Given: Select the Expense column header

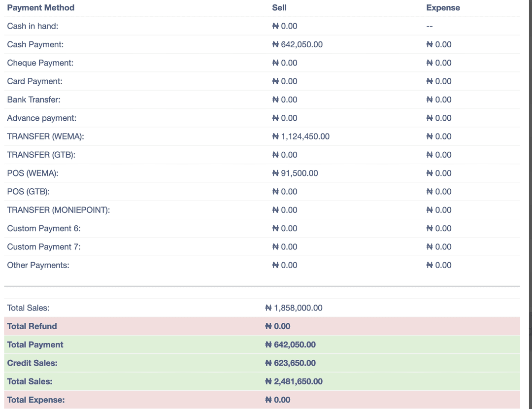Looking at the screenshot, I should click(443, 8).
